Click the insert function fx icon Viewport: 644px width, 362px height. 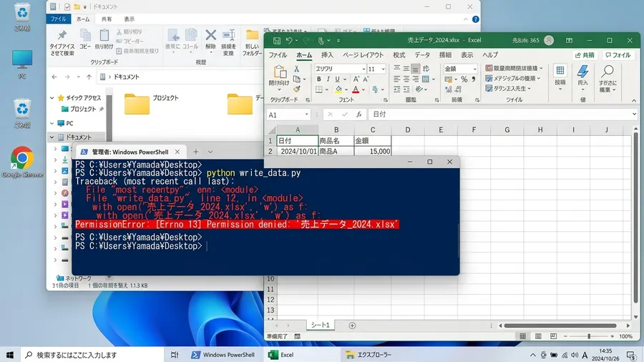tap(358, 114)
